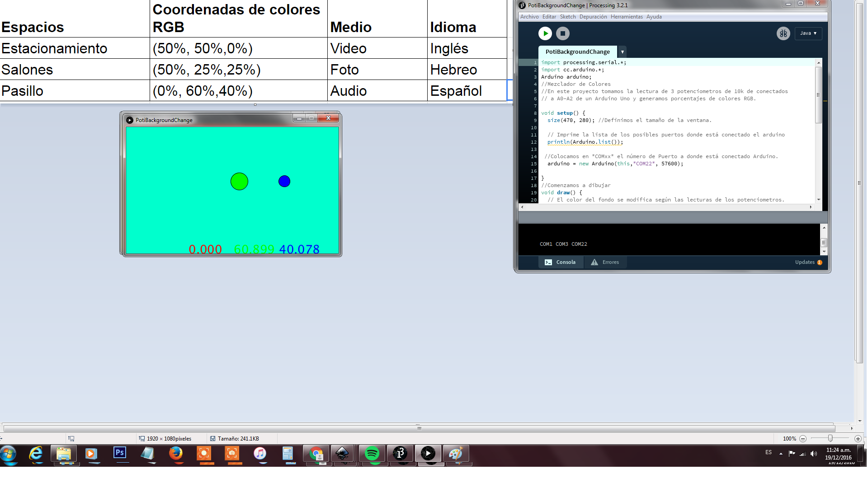Viewport: 868px width, 488px height.
Task: Open the Sketch menu
Action: [567, 17]
